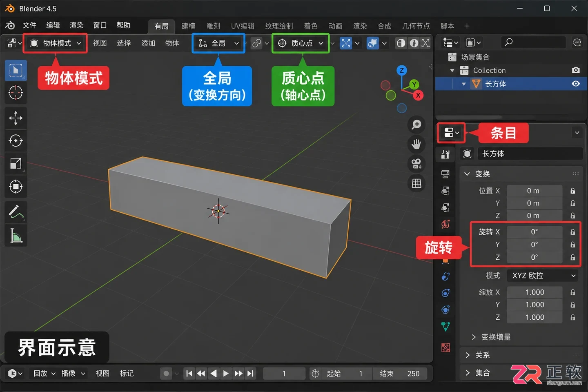Play animation forward button

point(226,373)
